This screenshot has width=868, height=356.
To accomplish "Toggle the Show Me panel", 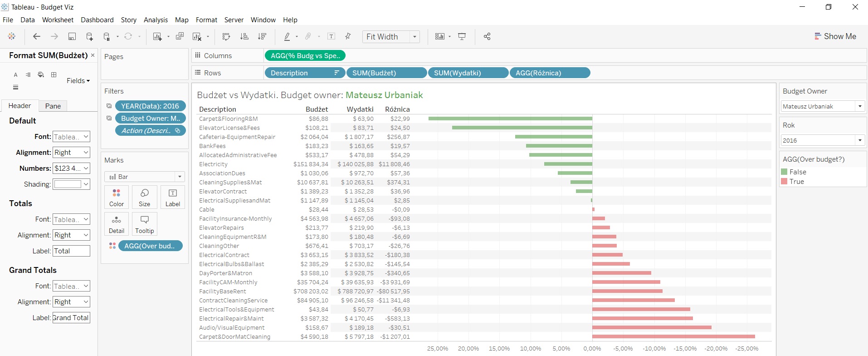I will 835,36.
